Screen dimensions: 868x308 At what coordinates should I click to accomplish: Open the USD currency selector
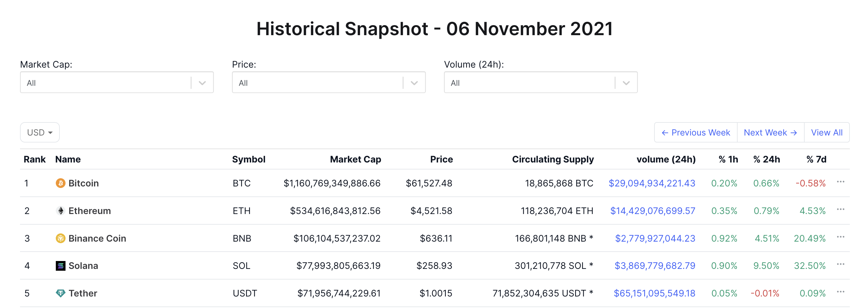click(x=40, y=132)
